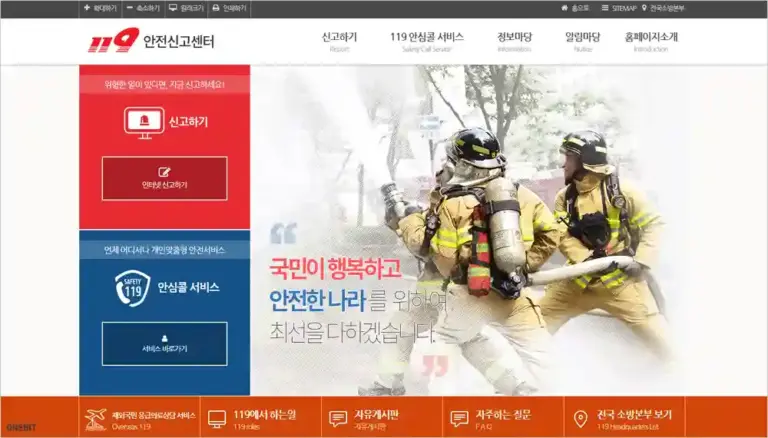Open the SITEMAP list link
The height and width of the screenshot is (438, 768).
[x=619, y=8]
